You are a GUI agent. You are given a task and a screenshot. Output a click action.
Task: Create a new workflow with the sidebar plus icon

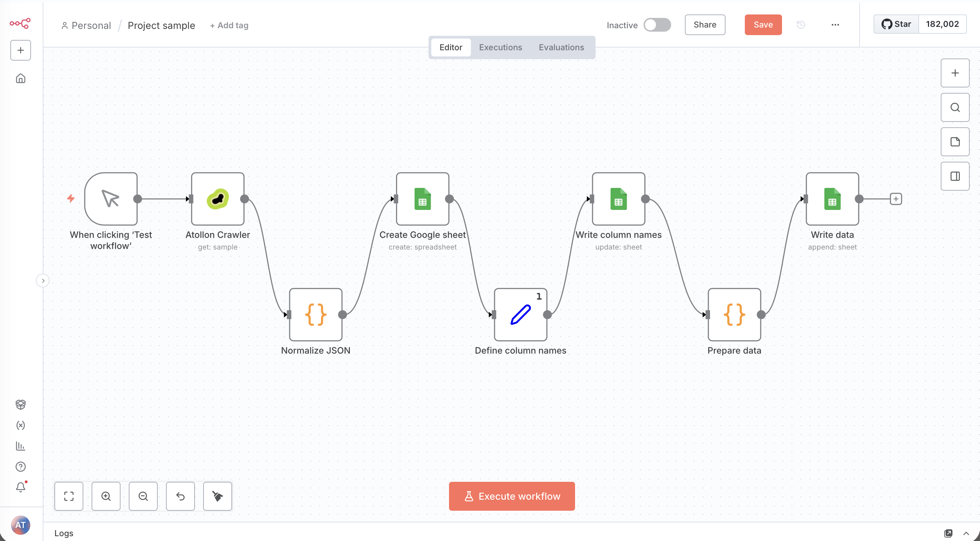pyautogui.click(x=20, y=50)
